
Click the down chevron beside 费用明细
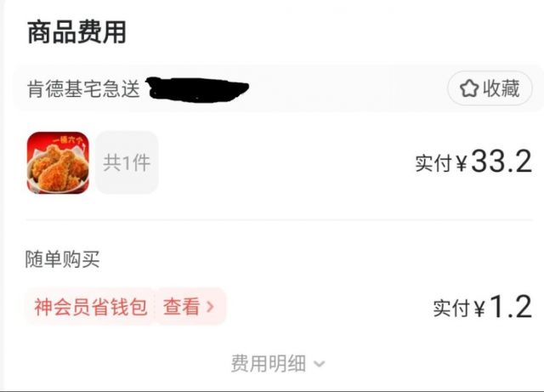320,364
